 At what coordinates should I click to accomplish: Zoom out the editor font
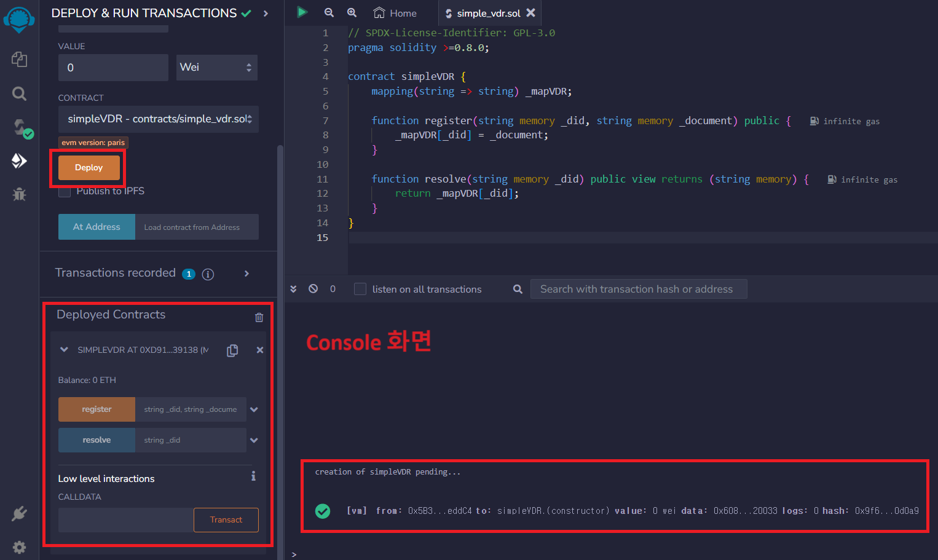tap(329, 12)
